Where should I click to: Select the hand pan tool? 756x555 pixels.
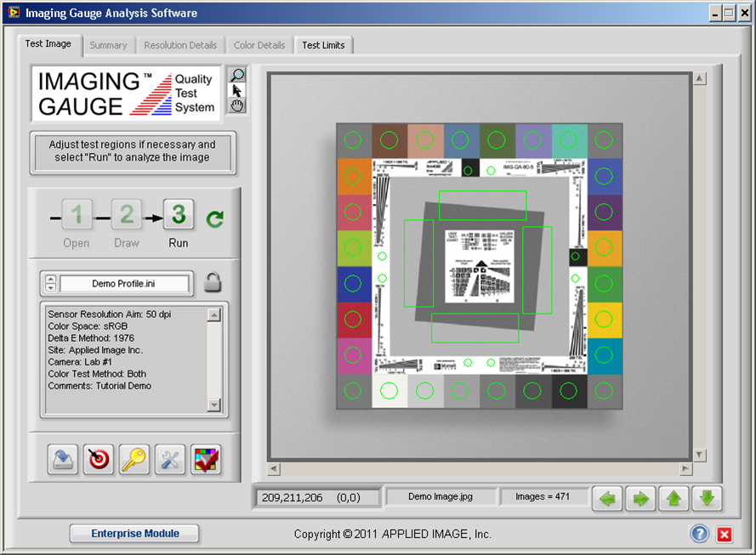(x=236, y=105)
